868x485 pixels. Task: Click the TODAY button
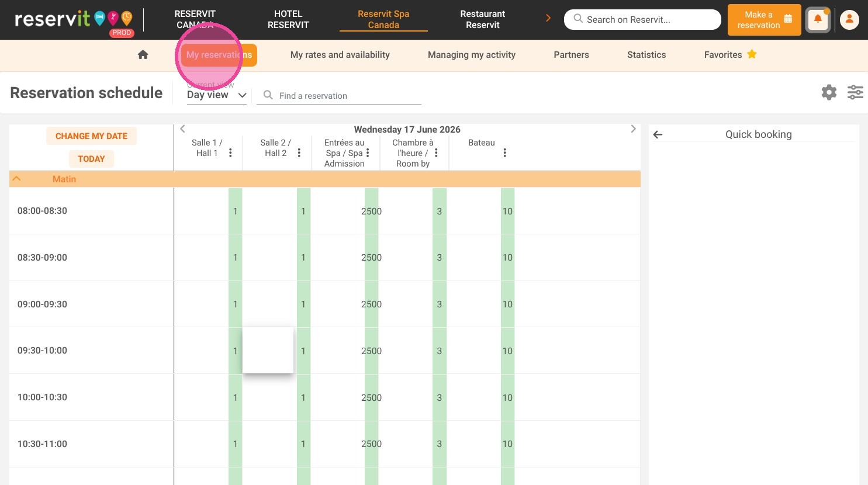pyautogui.click(x=91, y=159)
